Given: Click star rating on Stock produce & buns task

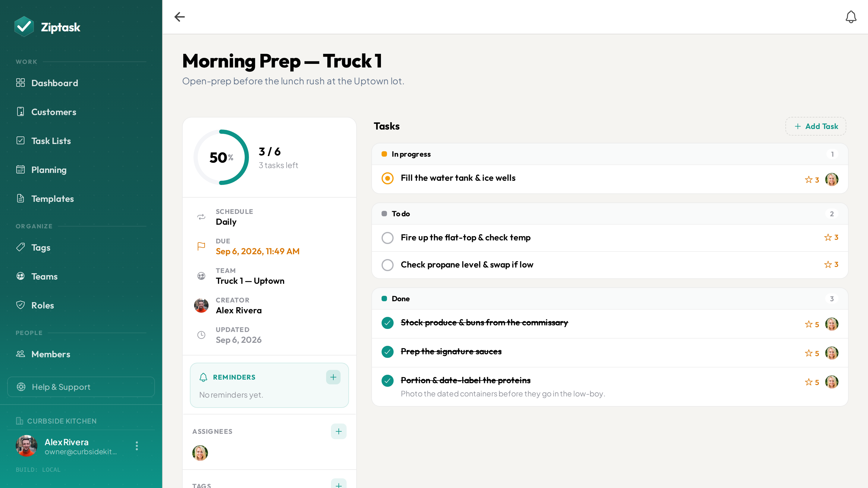Looking at the screenshot, I should coord(812,324).
